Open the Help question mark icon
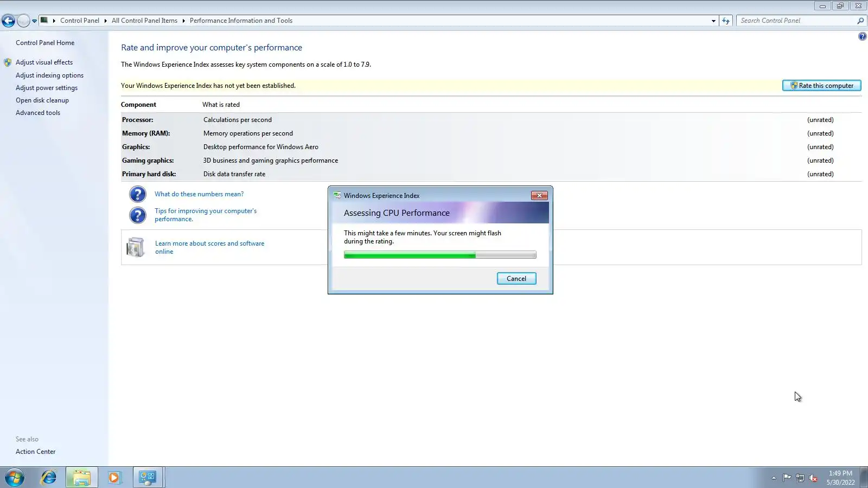Screen dimensions: 868x488 (862, 36)
